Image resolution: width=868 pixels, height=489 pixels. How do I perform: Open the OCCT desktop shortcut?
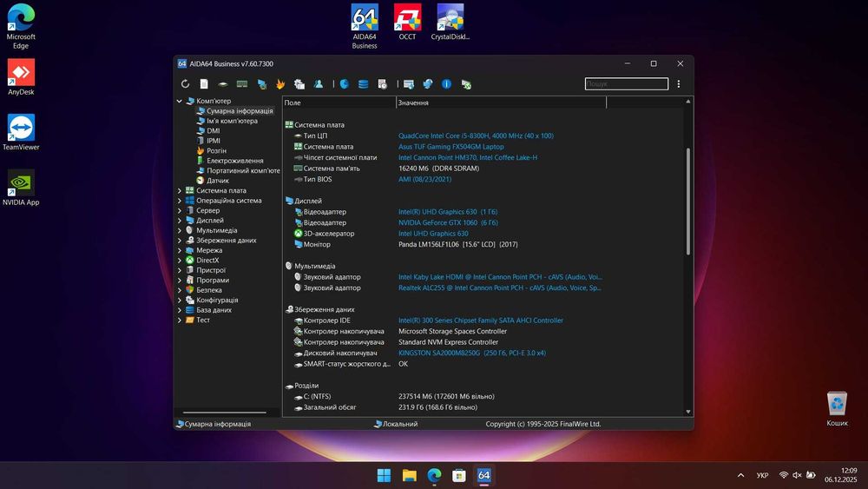[x=407, y=23]
